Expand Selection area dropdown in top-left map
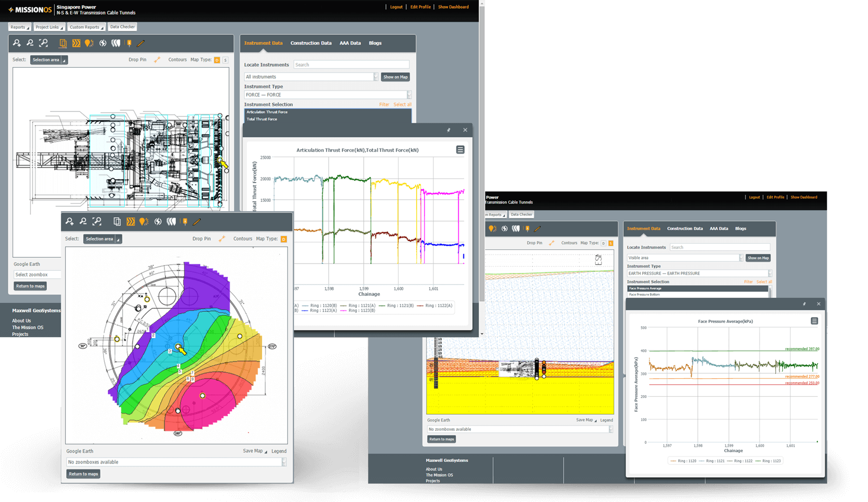Image resolution: width=868 pixels, height=502 pixels. tap(49, 60)
